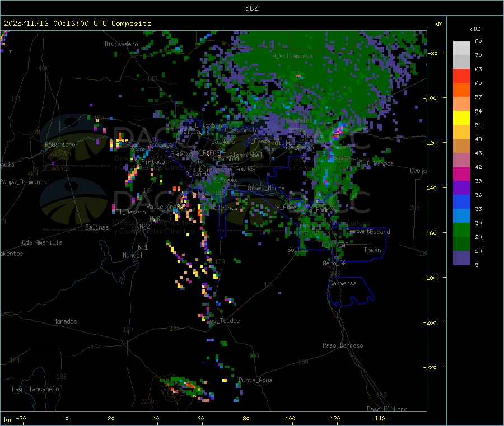Click the Aero_GA label
The height and width of the screenshot is (426, 504).
click(x=335, y=263)
